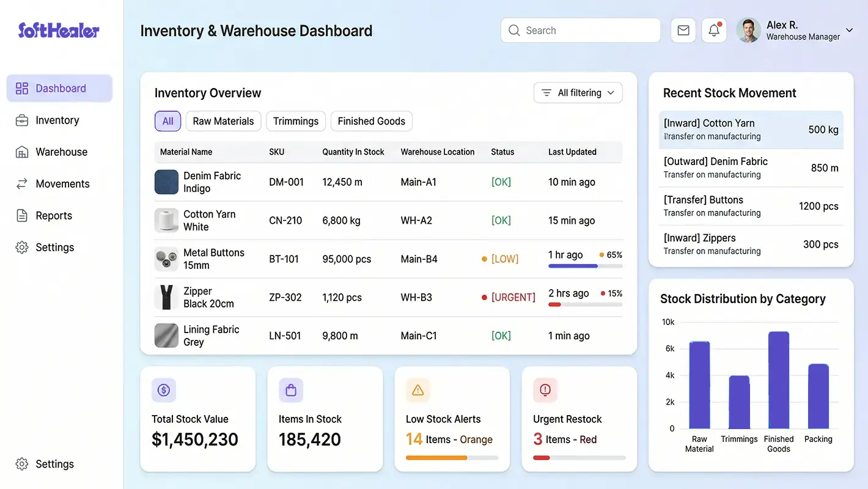Switch to the Raw Materials filter tab
Viewport: 868px width, 489px height.
coord(223,121)
